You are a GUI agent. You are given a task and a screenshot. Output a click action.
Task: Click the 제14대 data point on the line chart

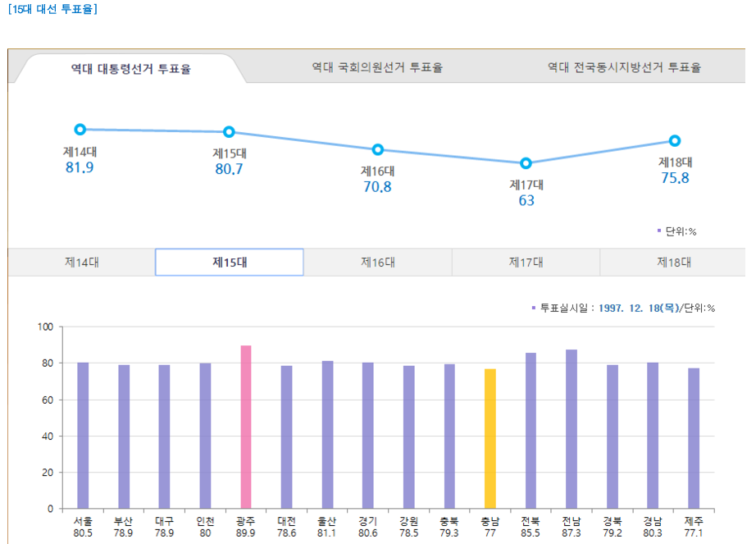click(x=80, y=128)
